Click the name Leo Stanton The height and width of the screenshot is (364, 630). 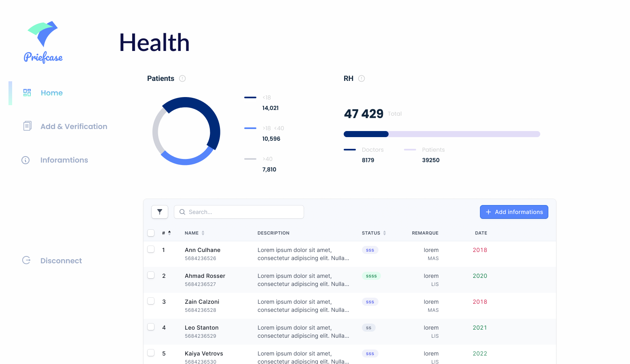click(202, 328)
